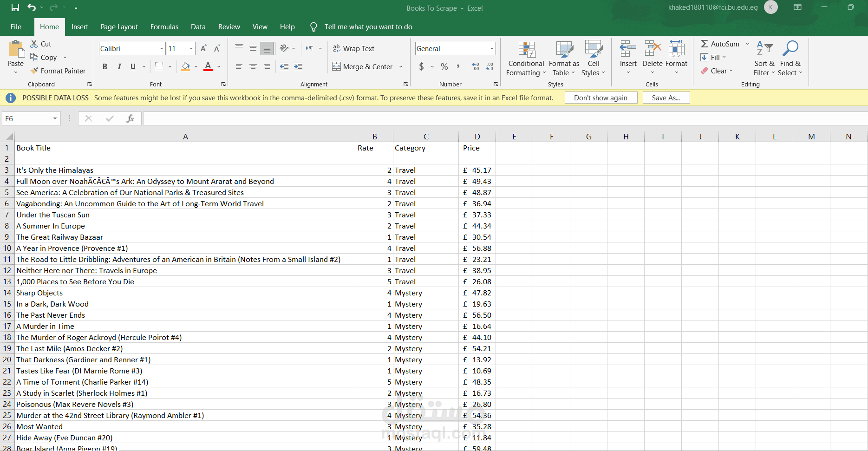Click the Don't show again button
The image size is (868, 451).
[x=600, y=98]
